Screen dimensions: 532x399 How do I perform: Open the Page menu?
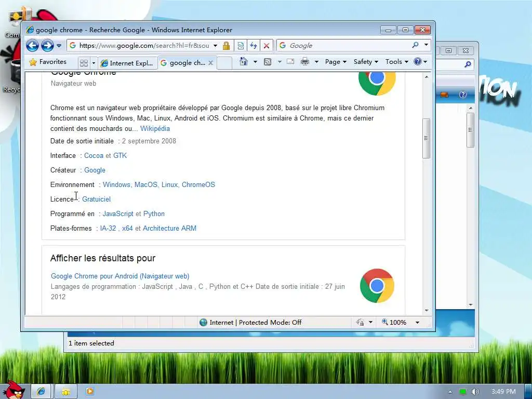[x=336, y=62]
